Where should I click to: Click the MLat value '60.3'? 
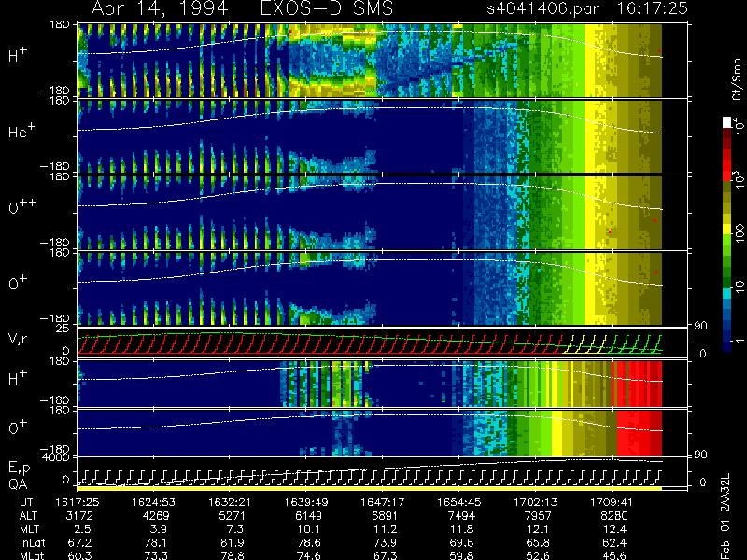80,555
